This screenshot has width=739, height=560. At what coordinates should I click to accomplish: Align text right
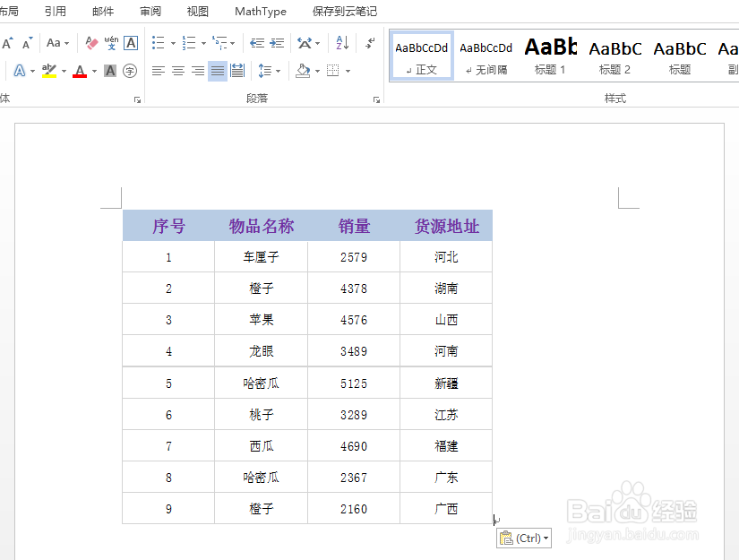coord(198,71)
